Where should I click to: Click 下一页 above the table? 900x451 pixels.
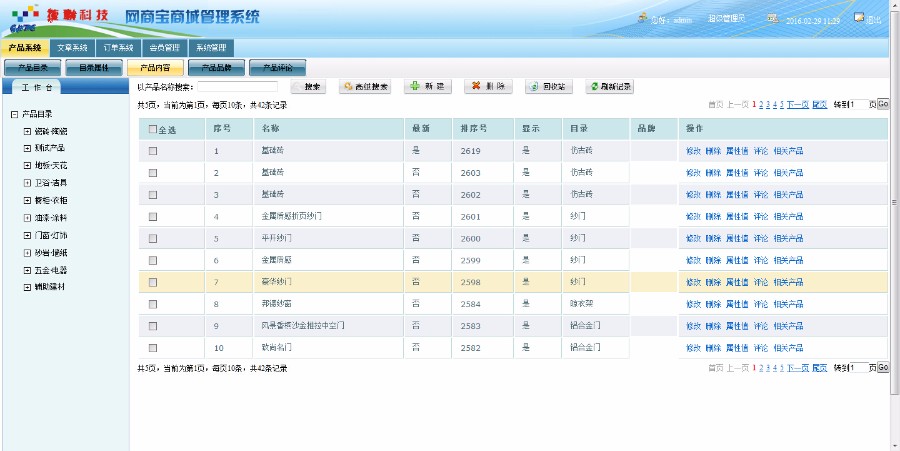pos(797,104)
